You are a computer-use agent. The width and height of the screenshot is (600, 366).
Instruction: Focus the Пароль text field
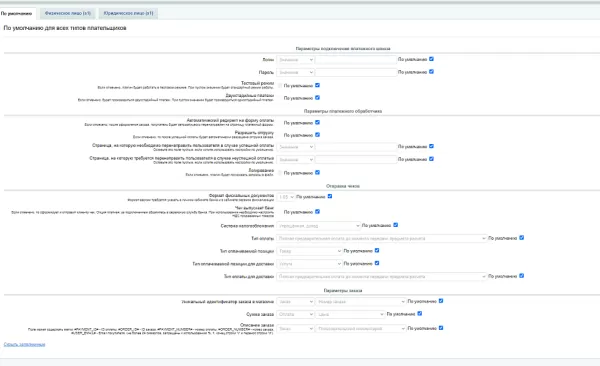(356, 72)
